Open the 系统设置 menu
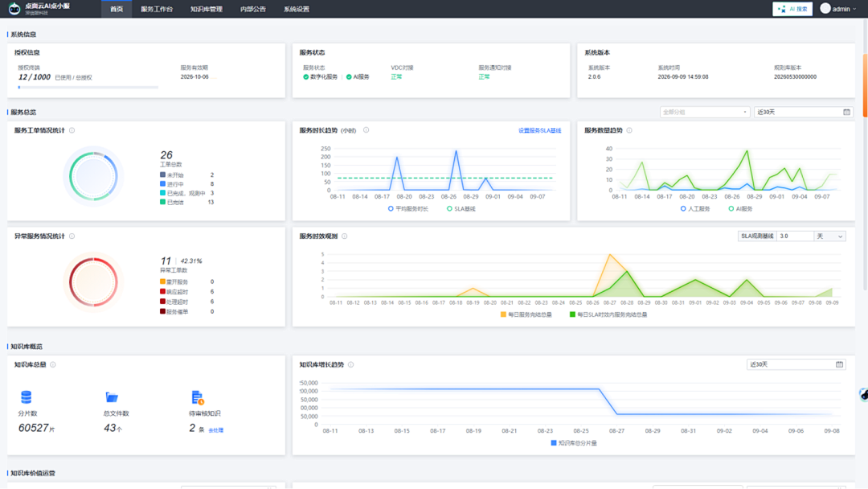Screen dimensions: 868x489 (x=297, y=9)
